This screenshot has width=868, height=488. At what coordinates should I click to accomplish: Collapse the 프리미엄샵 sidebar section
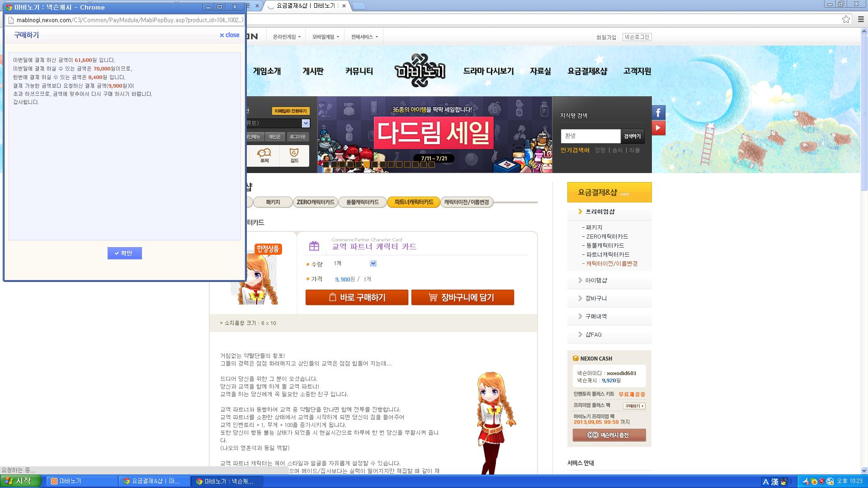click(x=609, y=211)
